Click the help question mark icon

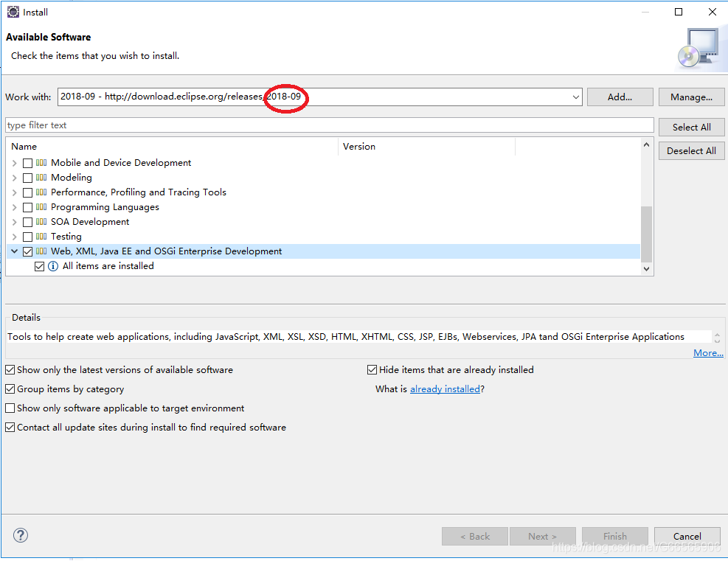[x=21, y=535]
